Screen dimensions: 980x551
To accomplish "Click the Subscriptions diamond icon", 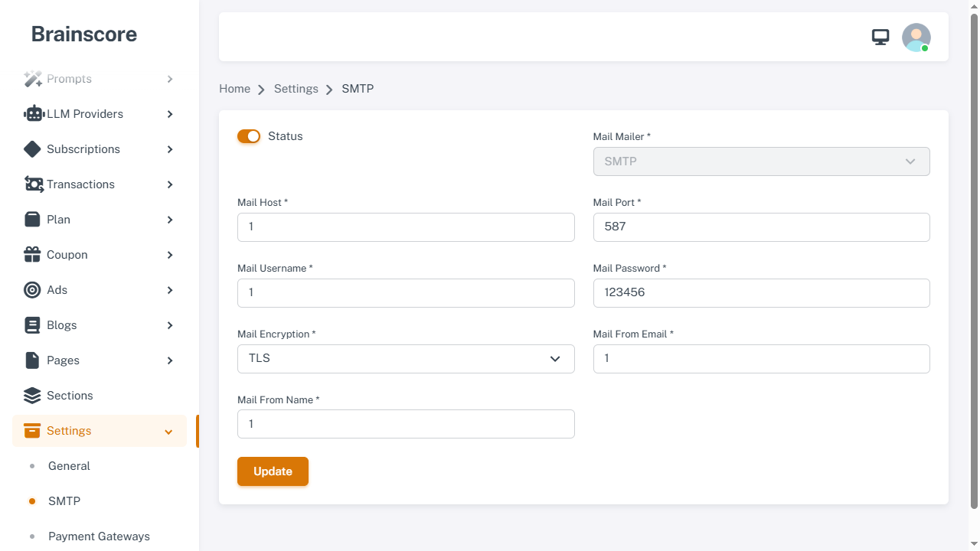I will pos(32,149).
